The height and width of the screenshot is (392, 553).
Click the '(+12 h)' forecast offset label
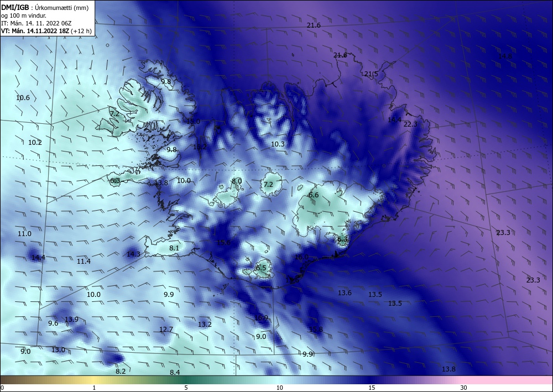coord(81,31)
